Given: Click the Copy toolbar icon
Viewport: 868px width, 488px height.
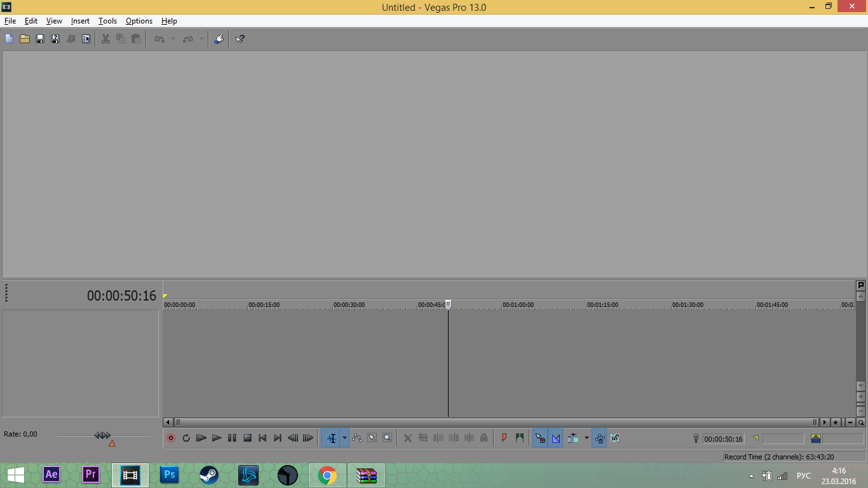Looking at the screenshot, I should coord(121,39).
